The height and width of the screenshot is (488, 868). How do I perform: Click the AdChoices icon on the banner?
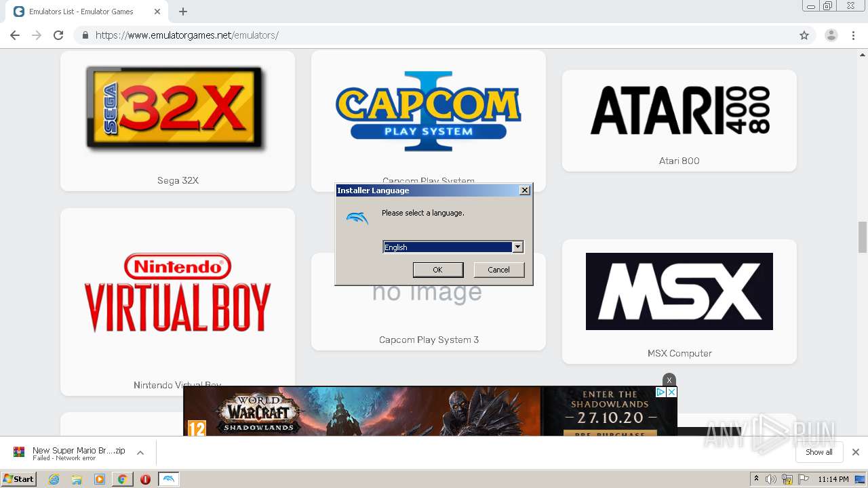660,392
